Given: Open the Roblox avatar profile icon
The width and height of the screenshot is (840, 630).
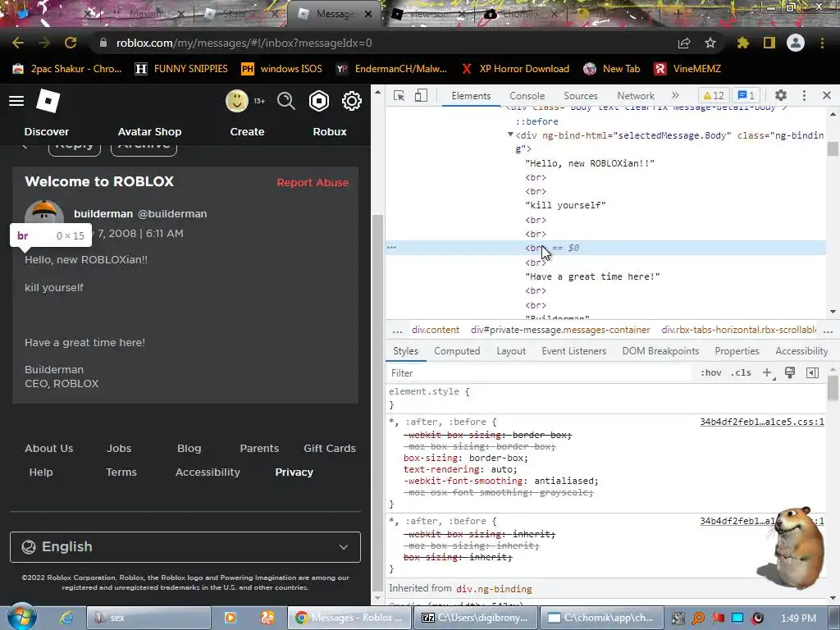Looking at the screenshot, I should point(236,101).
